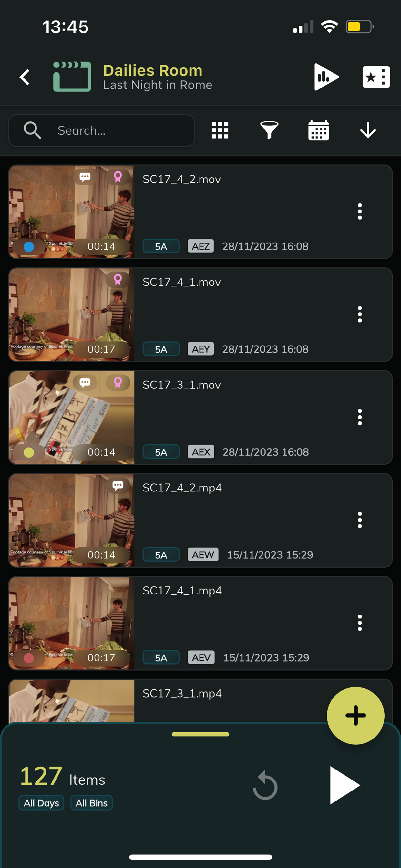The width and height of the screenshot is (401, 868).
Task: Go back with the left chevron arrow
Action: click(x=25, y=77)
